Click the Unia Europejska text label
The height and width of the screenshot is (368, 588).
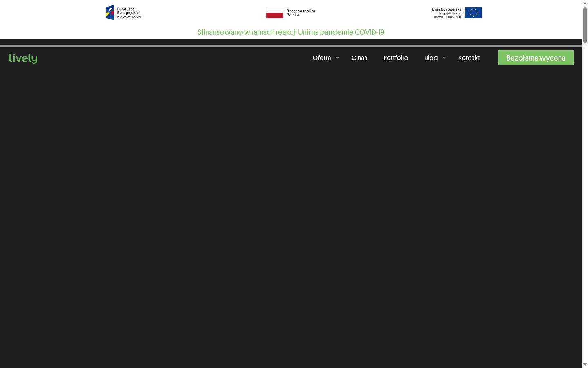tap(447, 9)
